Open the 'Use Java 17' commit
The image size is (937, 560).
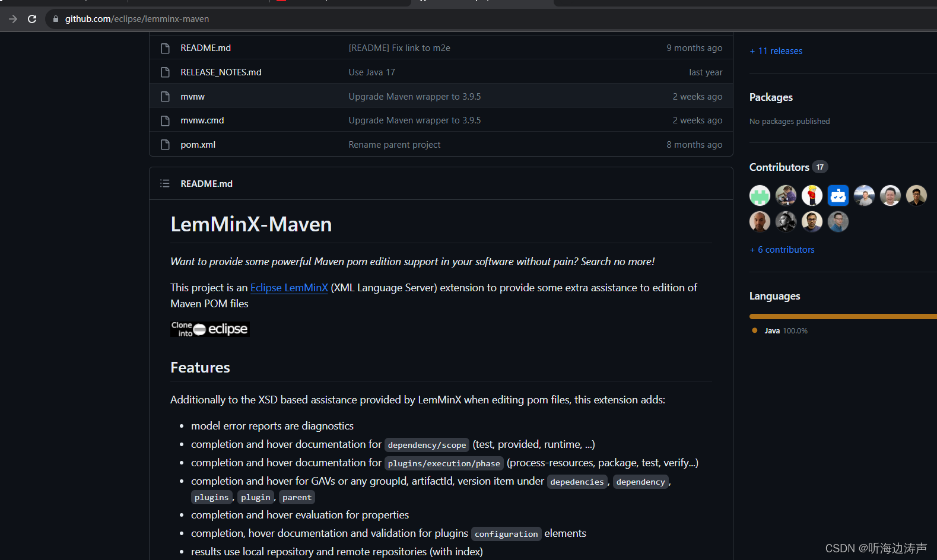pyautogui.click(x=371, y=72)
